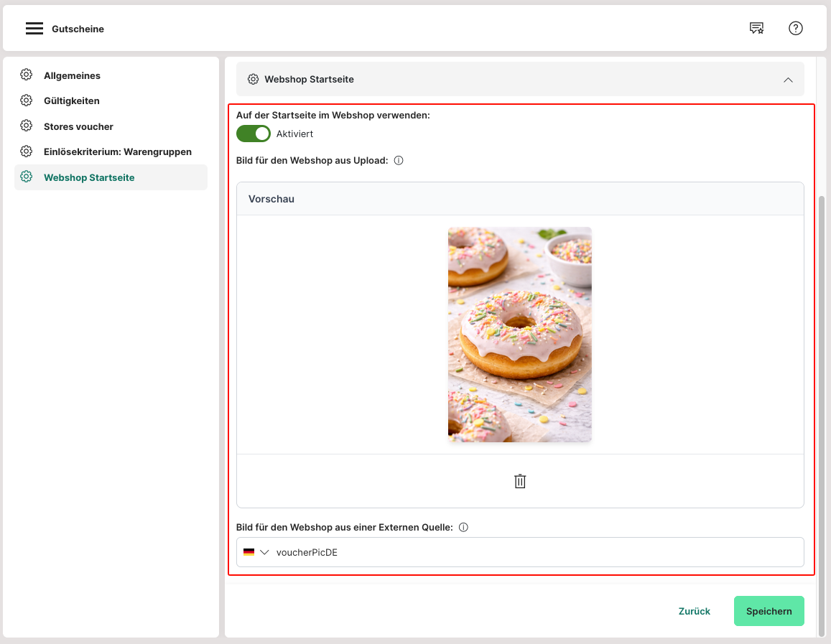Open the feedback chat icon

pos(756,29)
